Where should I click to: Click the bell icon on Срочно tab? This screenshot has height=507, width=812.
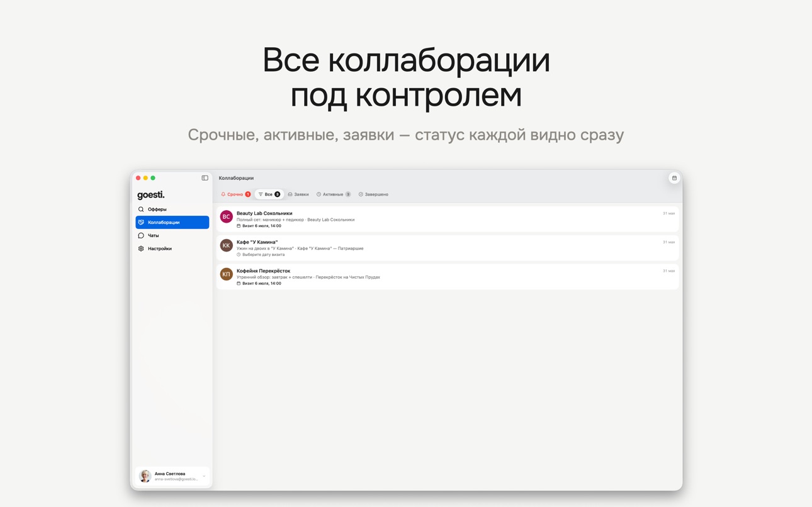click(223, 194)
